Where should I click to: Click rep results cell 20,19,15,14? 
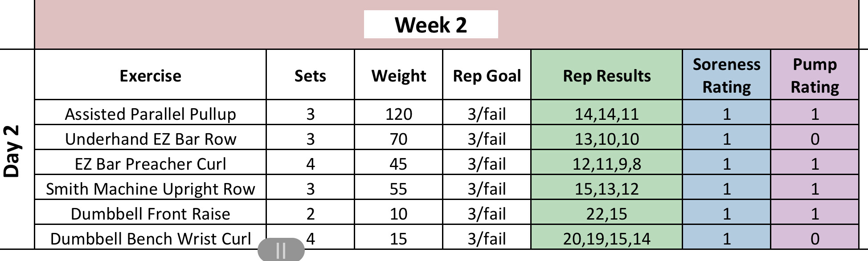coord(606,239)
